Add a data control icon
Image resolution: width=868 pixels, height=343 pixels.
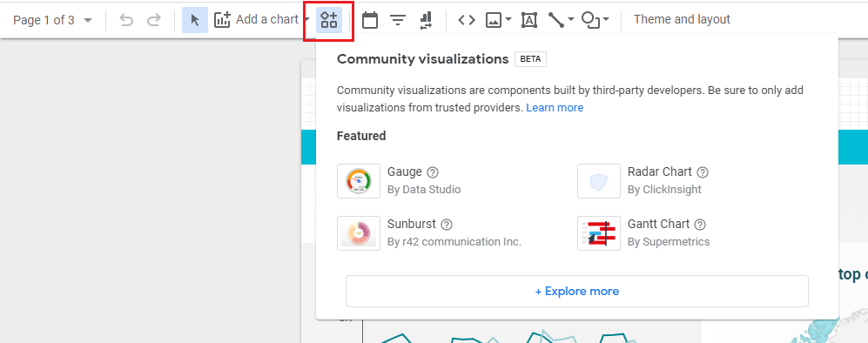[x=425, y=21]
